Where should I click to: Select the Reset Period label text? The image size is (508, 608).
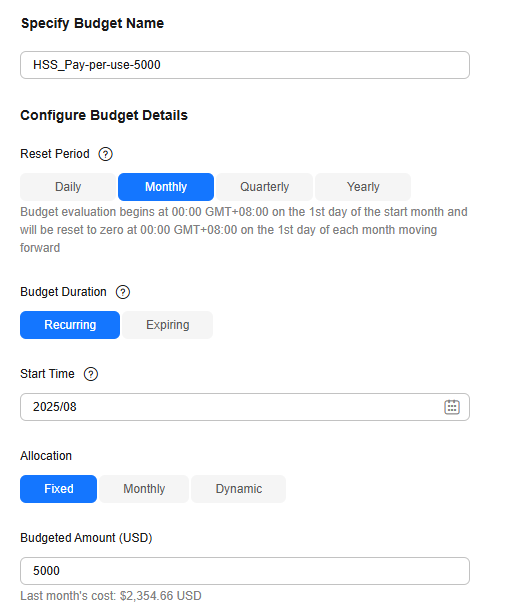coord(55,154)
